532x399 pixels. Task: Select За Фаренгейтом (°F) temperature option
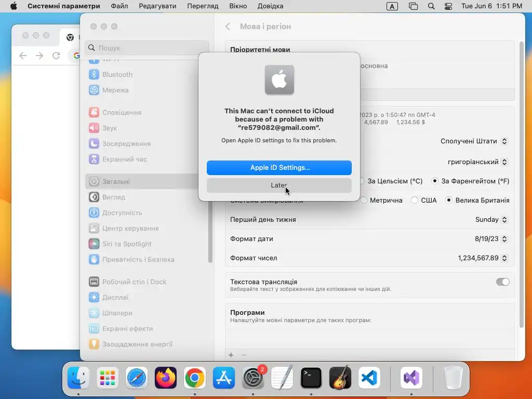point(470,181)
